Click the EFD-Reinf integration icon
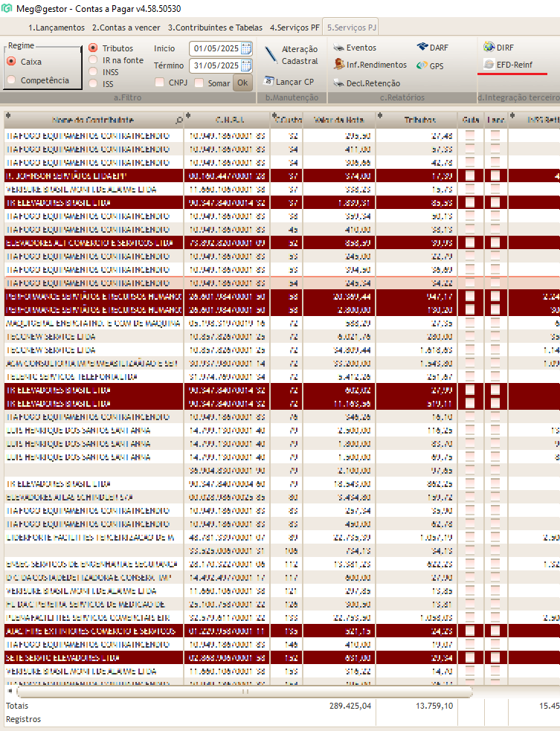The image size is (560, 731). point(489,65)
